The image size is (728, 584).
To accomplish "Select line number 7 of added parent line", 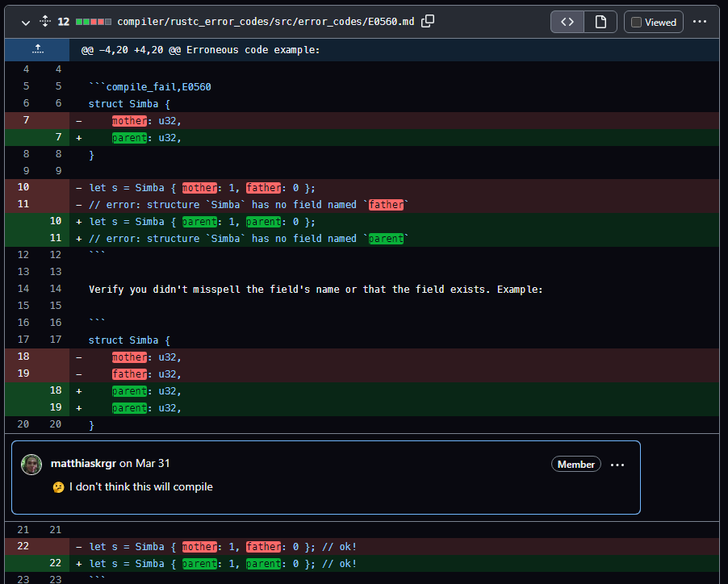I will point(58,137).
